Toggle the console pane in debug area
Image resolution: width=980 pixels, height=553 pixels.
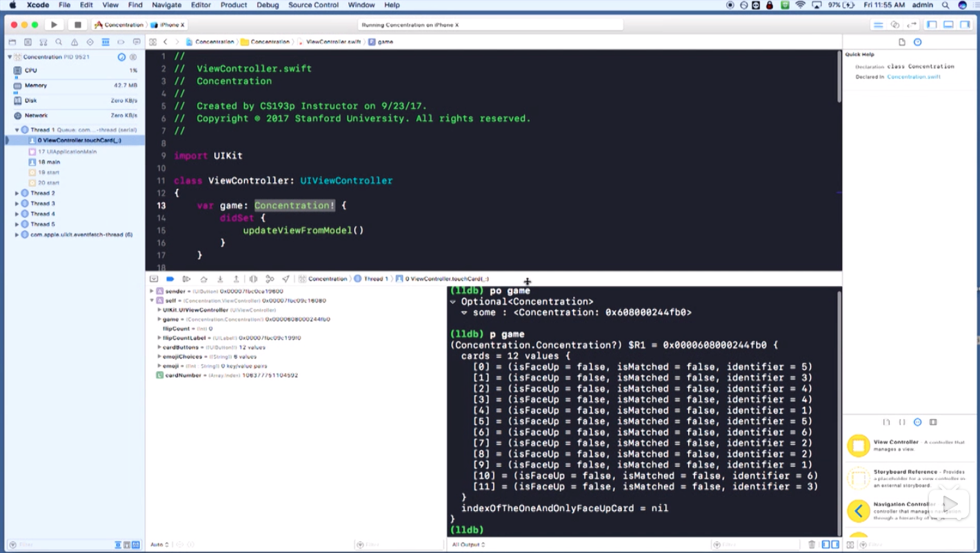pos(835,545)
